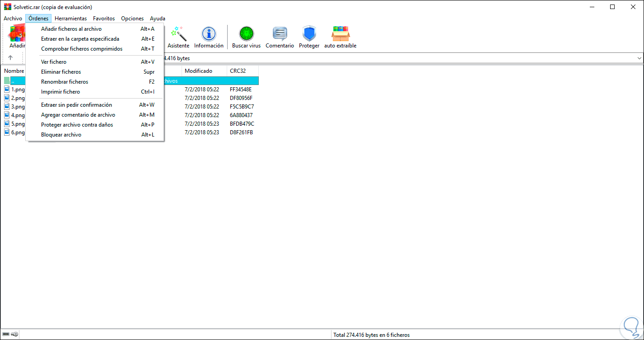644x340 pixels.
Task: Click the CRC value D8F261FB
Action: click(x=241, y=132)
